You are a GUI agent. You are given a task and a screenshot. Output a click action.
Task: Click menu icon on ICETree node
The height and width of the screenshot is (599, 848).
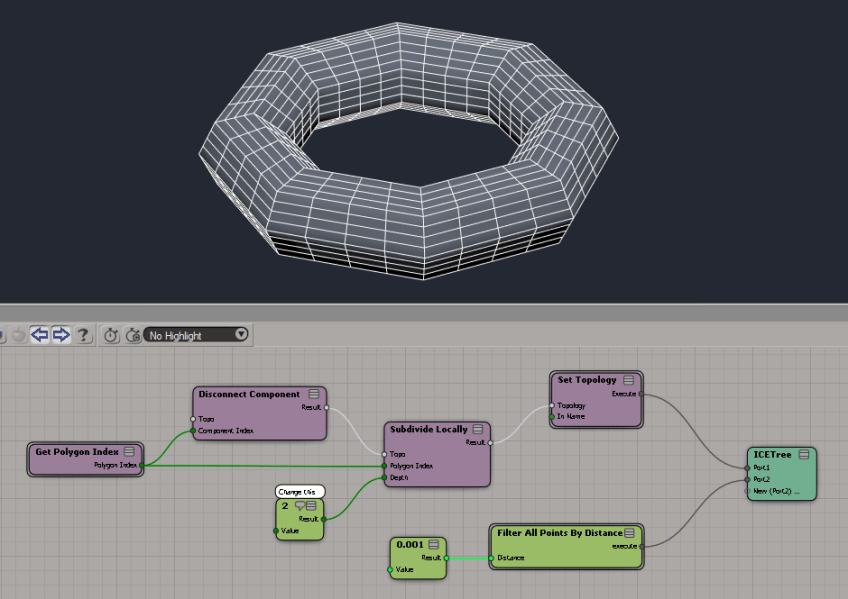[804, 454]
